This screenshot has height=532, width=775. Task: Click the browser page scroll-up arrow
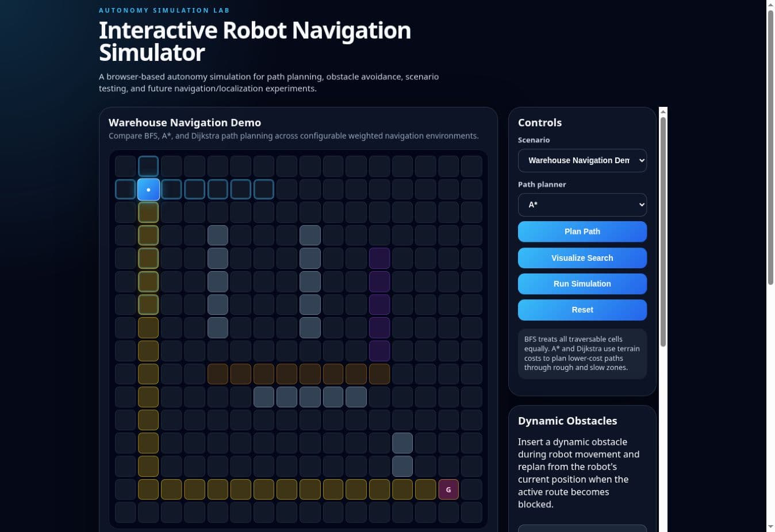point(770,5)
